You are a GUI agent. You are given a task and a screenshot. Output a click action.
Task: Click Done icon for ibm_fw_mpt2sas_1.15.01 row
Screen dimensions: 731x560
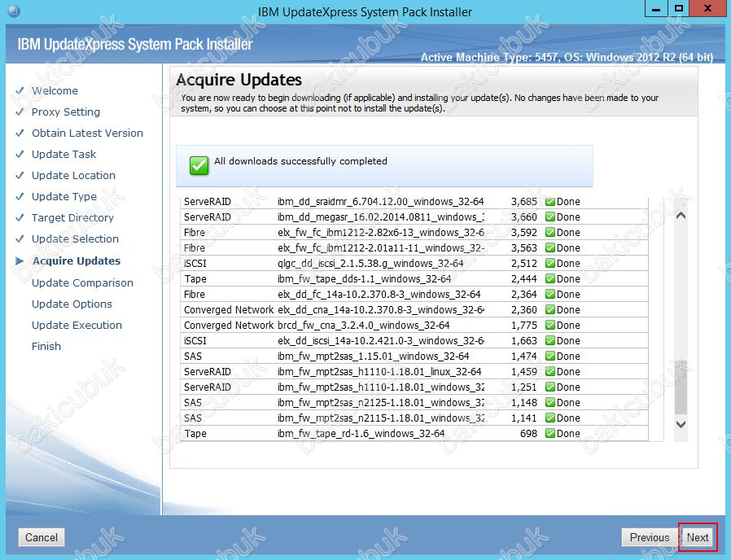550,356
